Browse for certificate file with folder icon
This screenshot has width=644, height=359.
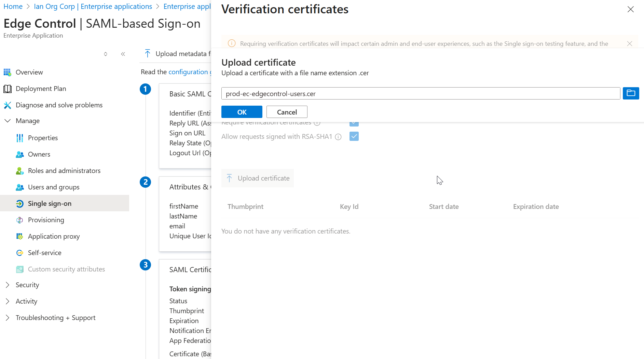(x=631, y=93)
